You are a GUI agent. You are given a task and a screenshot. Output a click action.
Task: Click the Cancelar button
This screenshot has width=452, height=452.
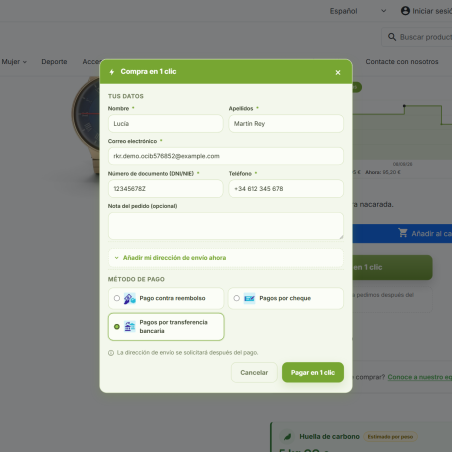[254, 372]
